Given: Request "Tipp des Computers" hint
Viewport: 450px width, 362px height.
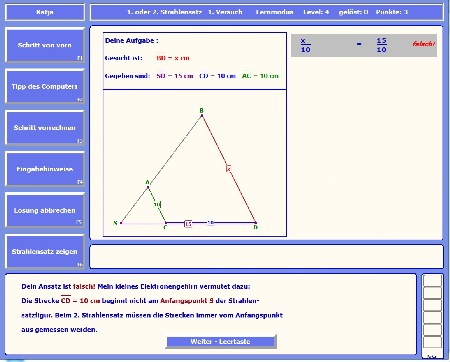Looking at the screenshot, I should tap(45, 87).
